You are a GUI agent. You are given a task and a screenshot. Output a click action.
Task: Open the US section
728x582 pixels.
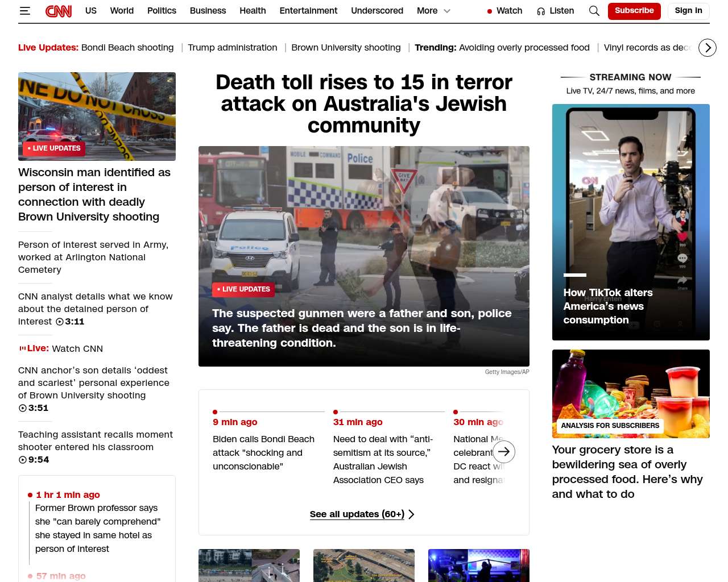coord(91,11)
